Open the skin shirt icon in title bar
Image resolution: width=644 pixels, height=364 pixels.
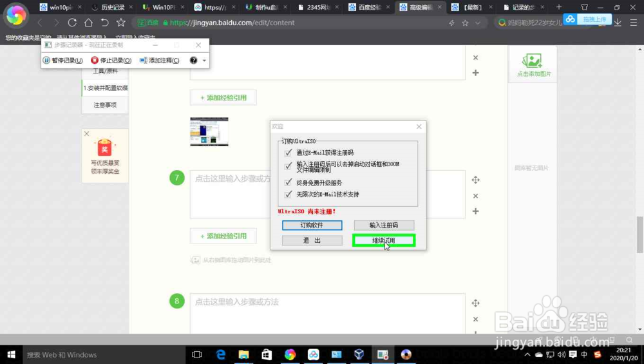pos(585,7)
